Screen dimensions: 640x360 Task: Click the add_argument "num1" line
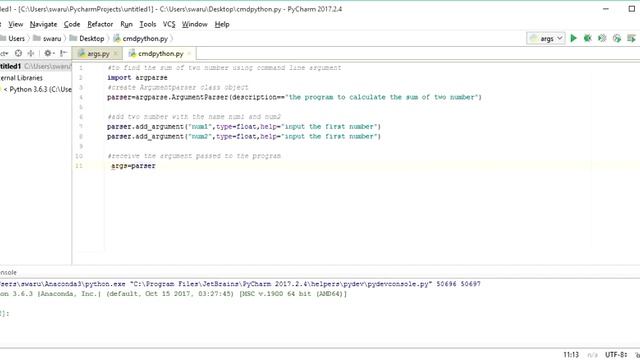click(244, 127)
